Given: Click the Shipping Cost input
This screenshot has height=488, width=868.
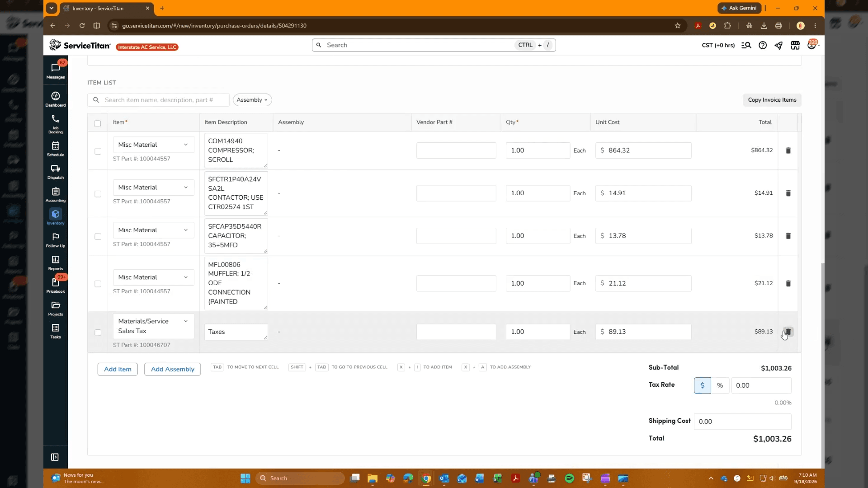Looking at the screenshot, I should tap(742, 422).
